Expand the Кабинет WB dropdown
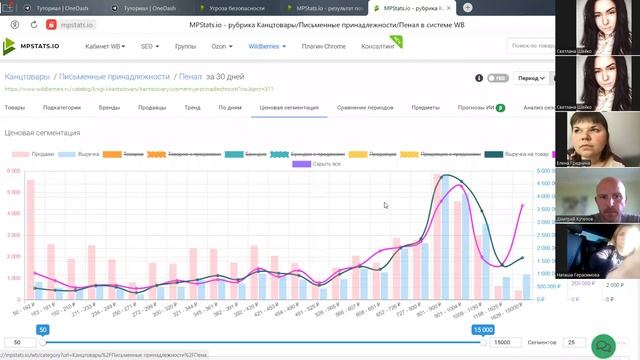Image resolution: width=640 pixels, height=360 pixels. pyautogui.click(x=105, y=47)
